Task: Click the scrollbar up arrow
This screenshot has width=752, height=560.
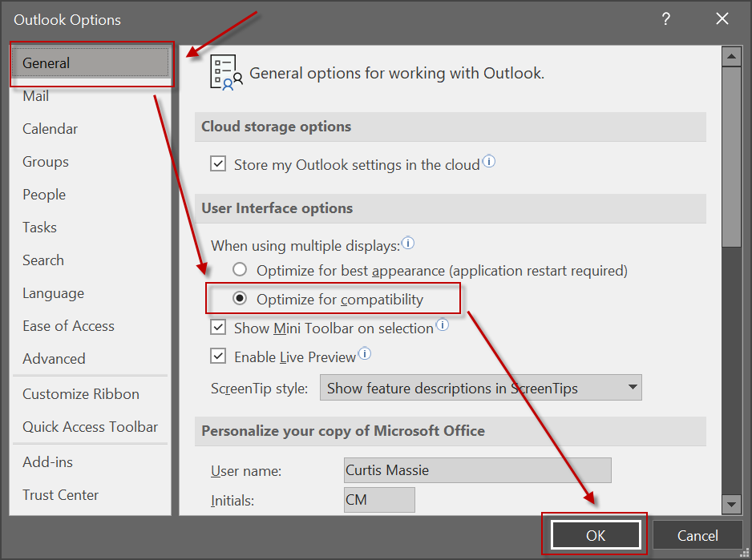Action: pos(731,57)
